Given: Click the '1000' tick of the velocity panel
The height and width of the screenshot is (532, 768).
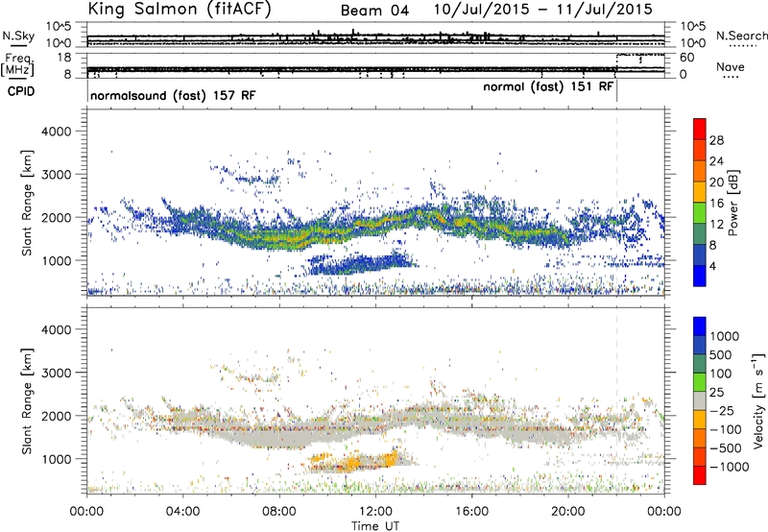Looking at the screenshot, I should (x=56, y=459).
